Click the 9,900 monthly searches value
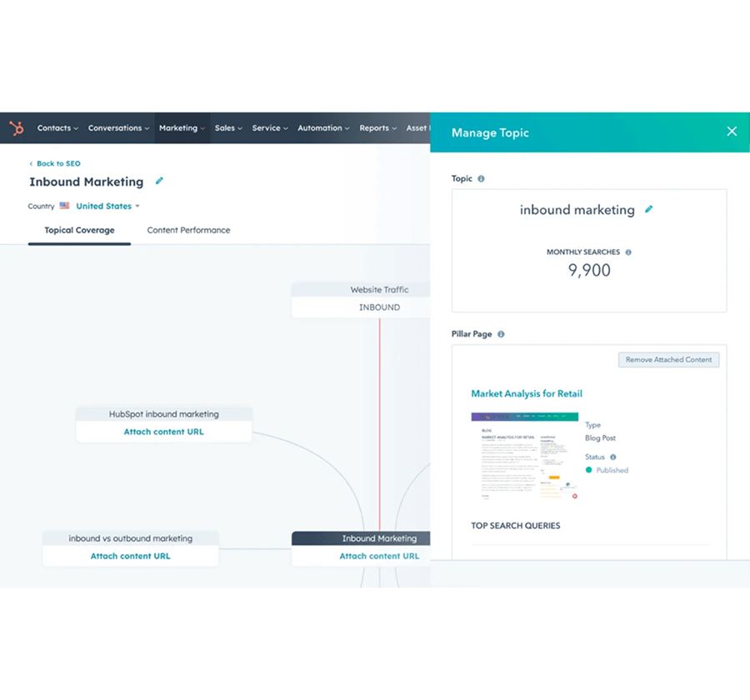 point(589,270)
